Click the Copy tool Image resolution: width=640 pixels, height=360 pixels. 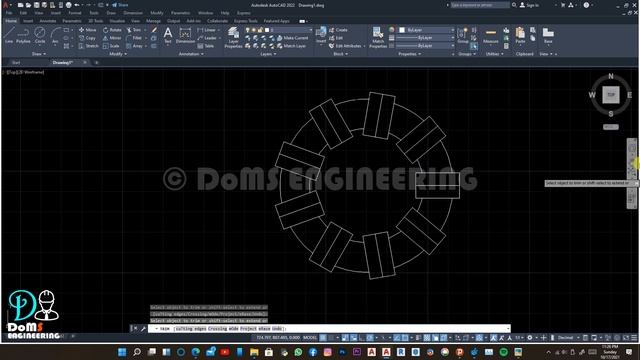click(87, 38)
